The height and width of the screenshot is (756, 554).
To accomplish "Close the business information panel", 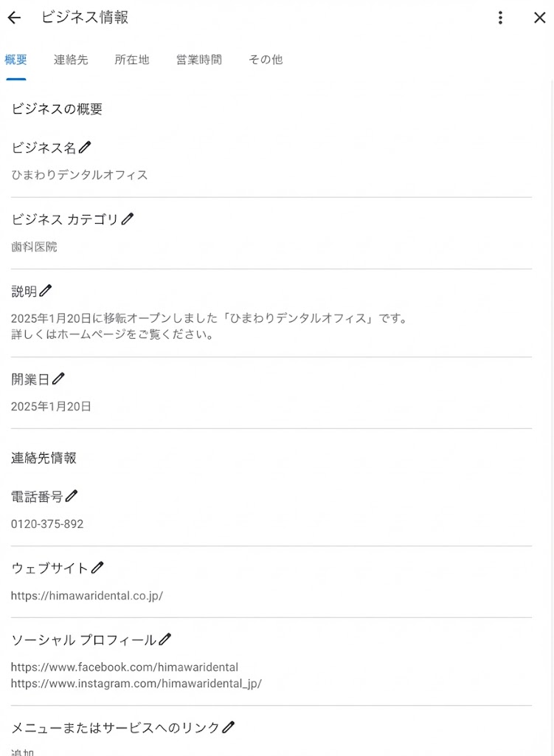I will pos(539,18).
